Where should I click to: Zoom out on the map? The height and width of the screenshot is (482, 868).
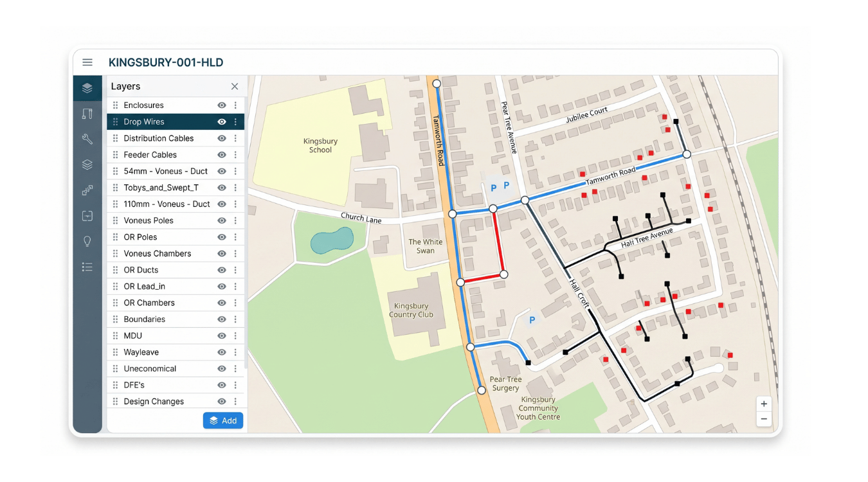(764, 419)
